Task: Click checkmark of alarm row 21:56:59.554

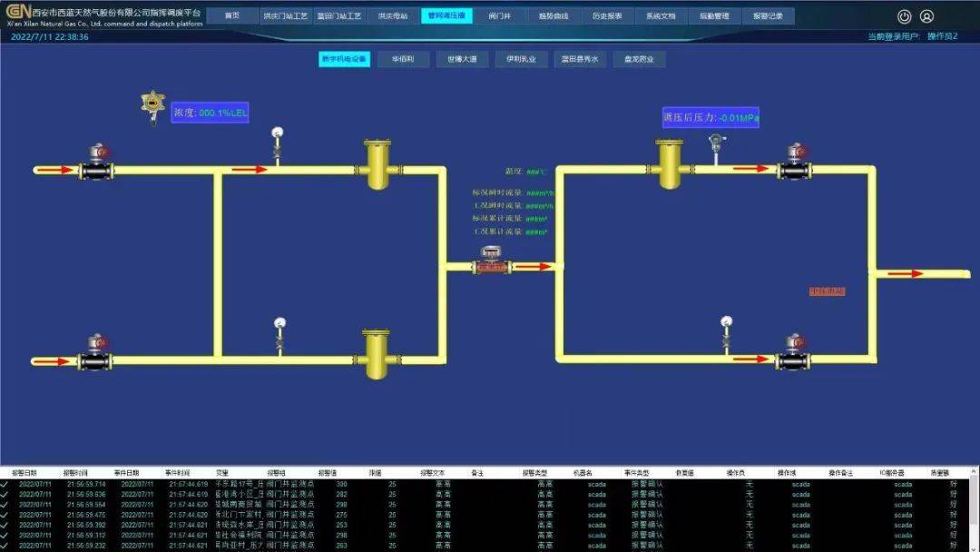Action: [5, 505]
